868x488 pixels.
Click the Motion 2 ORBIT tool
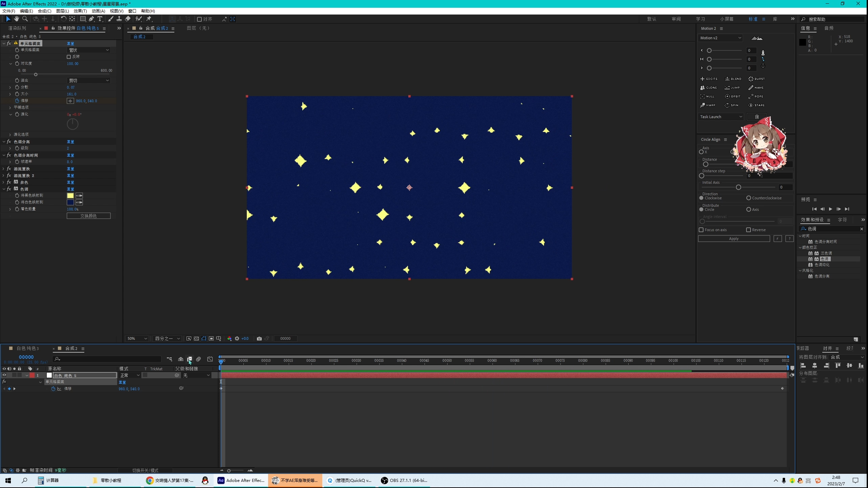point(733,96)
